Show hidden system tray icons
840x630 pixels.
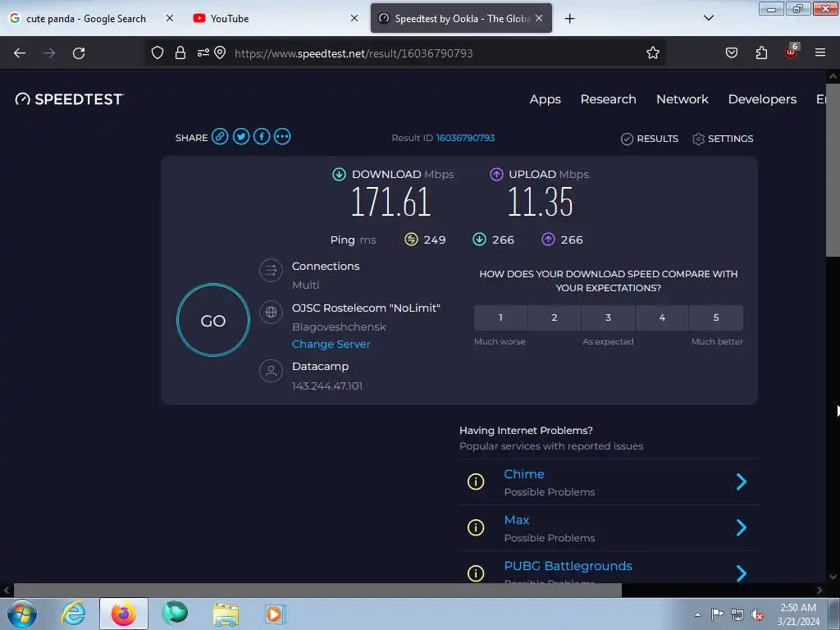point(697,614)
